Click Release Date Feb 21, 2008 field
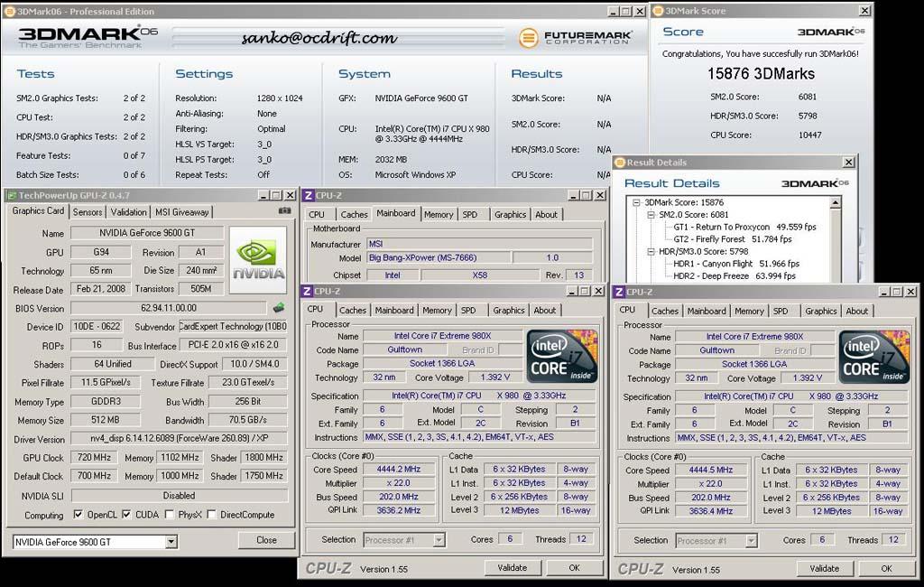Viewport: 924px width, 587px height. click(x=101, y=288)
